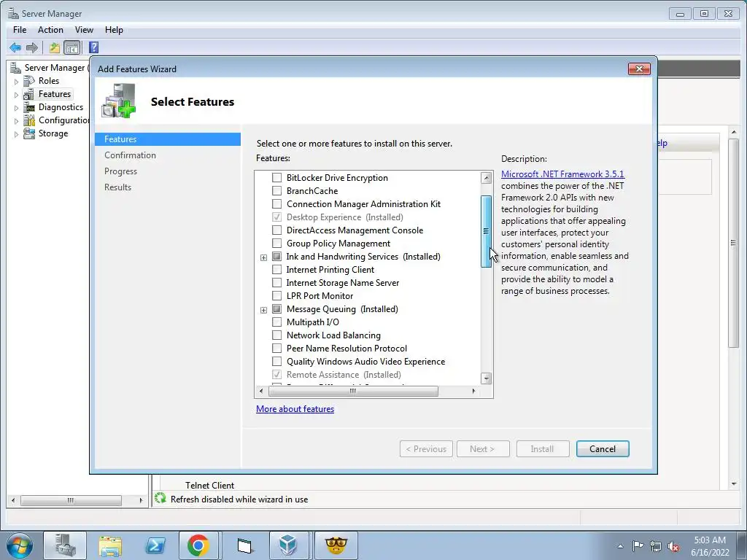The image size is (747, 560).
Task: Open the Windows Start orb
Action: pos(20,545)
